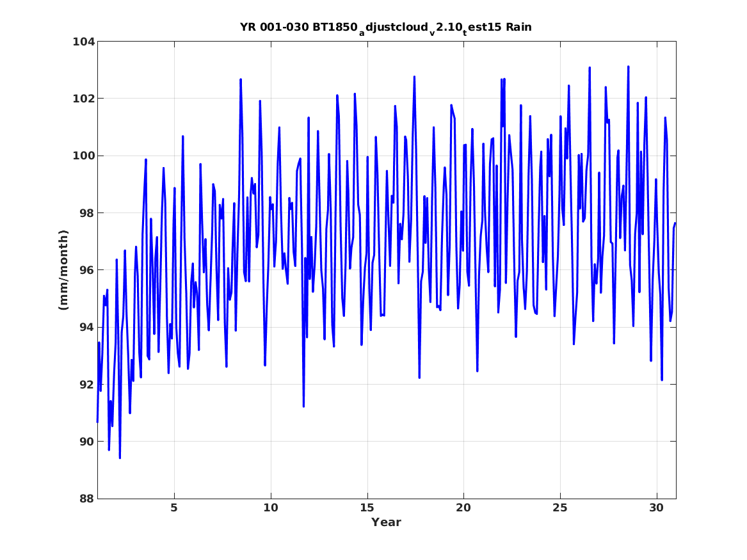Click the y-axis tick label '88'

(87, 499)
